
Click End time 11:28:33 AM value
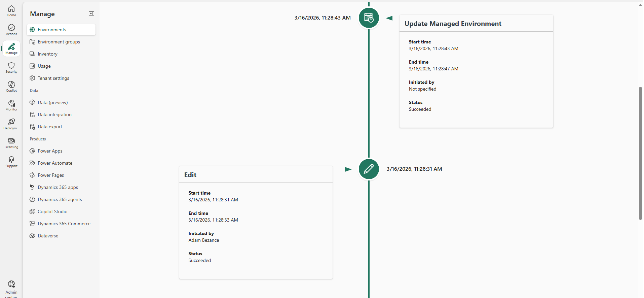point(213,220)
